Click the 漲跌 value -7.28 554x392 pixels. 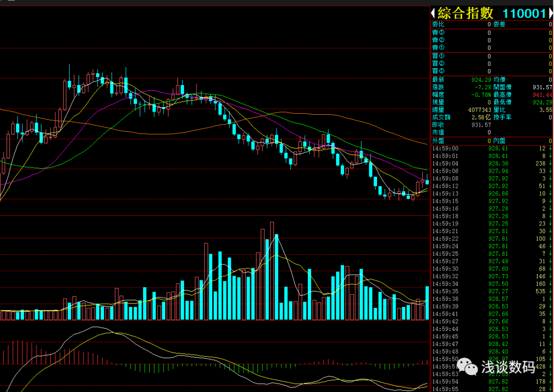483,87
